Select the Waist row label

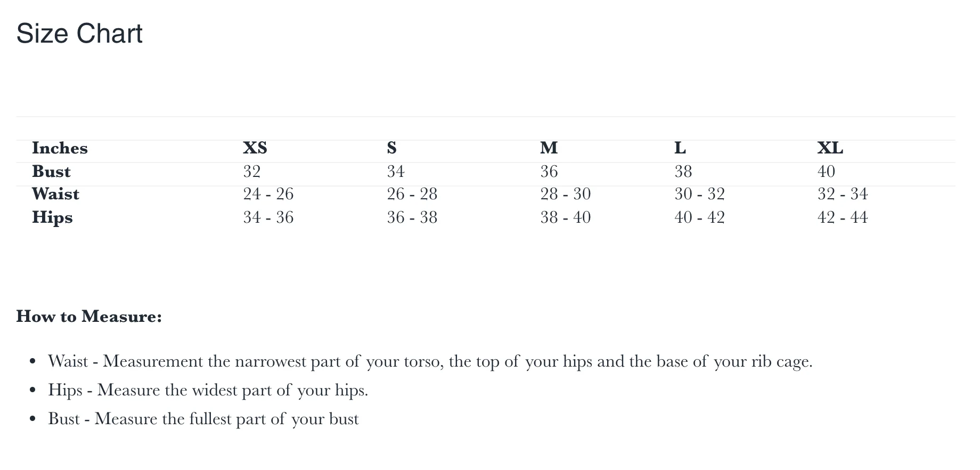click(55, 194)
